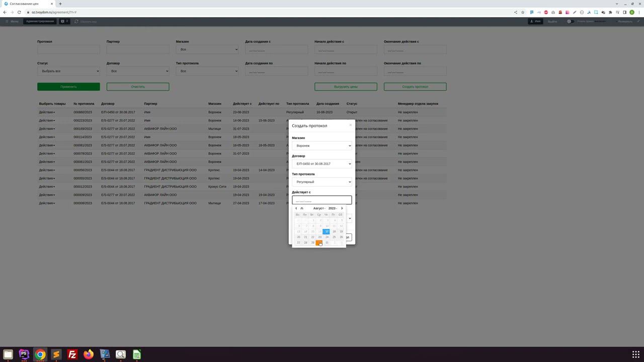Open LibreOffice Calc from the taskbar
Image resolution: width=644 pixels, height=362 pixels.
click(137, 354)
